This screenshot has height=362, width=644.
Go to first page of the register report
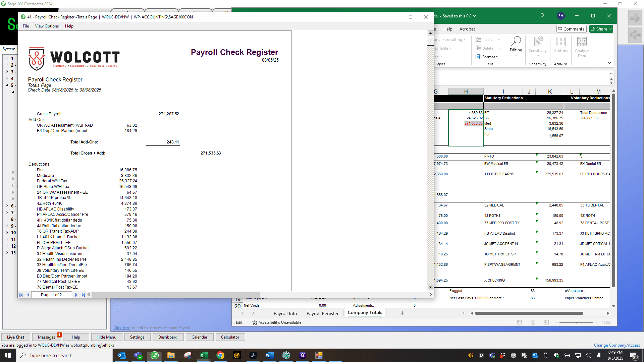(x=21, y=295)
